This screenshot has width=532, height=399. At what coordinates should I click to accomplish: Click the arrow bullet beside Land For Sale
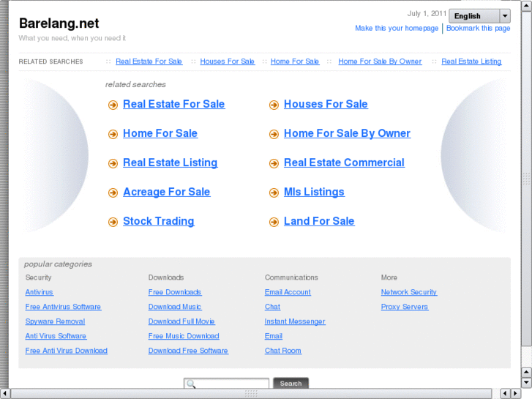tap(274, 222)
